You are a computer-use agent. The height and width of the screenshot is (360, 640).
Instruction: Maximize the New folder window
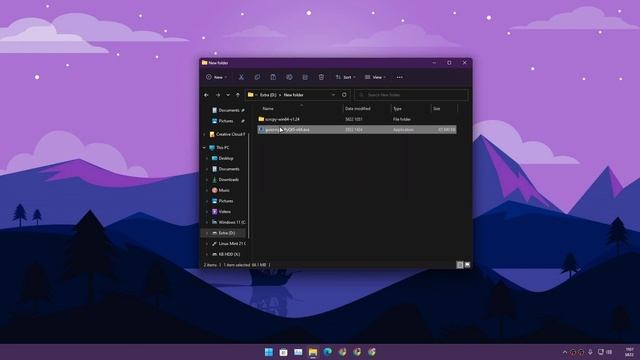point(449,63)
